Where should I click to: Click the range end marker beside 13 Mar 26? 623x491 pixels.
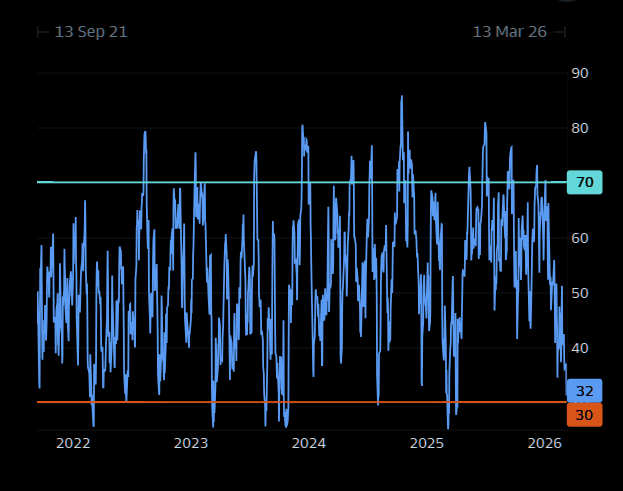[x=560, y=32]
